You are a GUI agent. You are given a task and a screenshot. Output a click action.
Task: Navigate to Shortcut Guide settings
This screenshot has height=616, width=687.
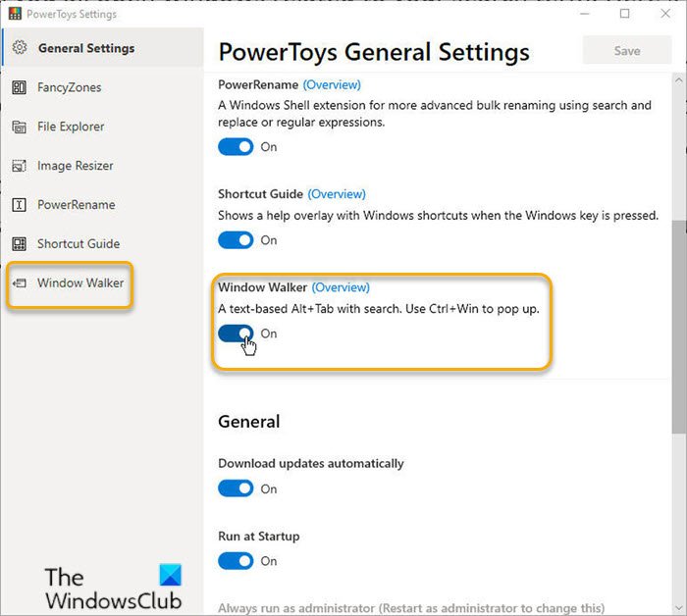click(x=103, y=243)
